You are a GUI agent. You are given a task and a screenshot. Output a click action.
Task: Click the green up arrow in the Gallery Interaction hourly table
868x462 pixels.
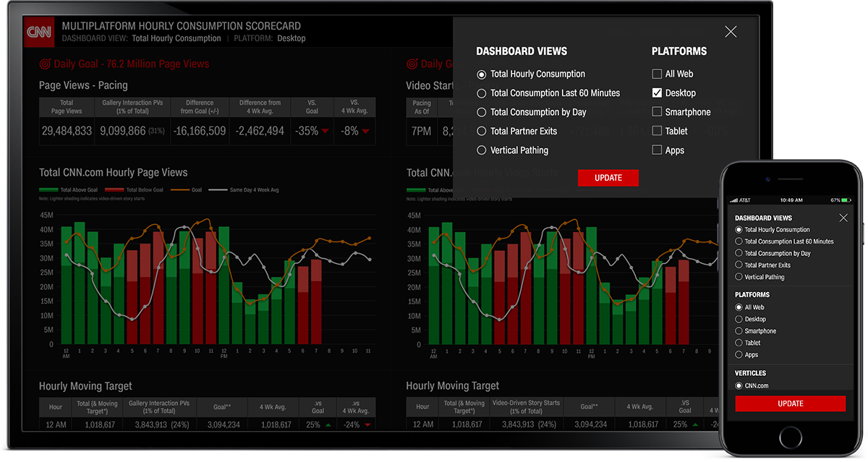[x=328, y=425]
